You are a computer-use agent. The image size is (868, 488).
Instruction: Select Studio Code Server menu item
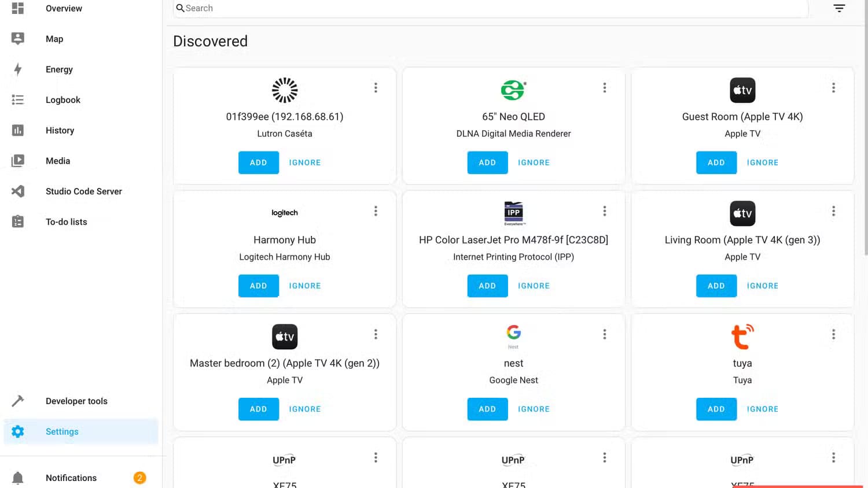coord(80,191)
